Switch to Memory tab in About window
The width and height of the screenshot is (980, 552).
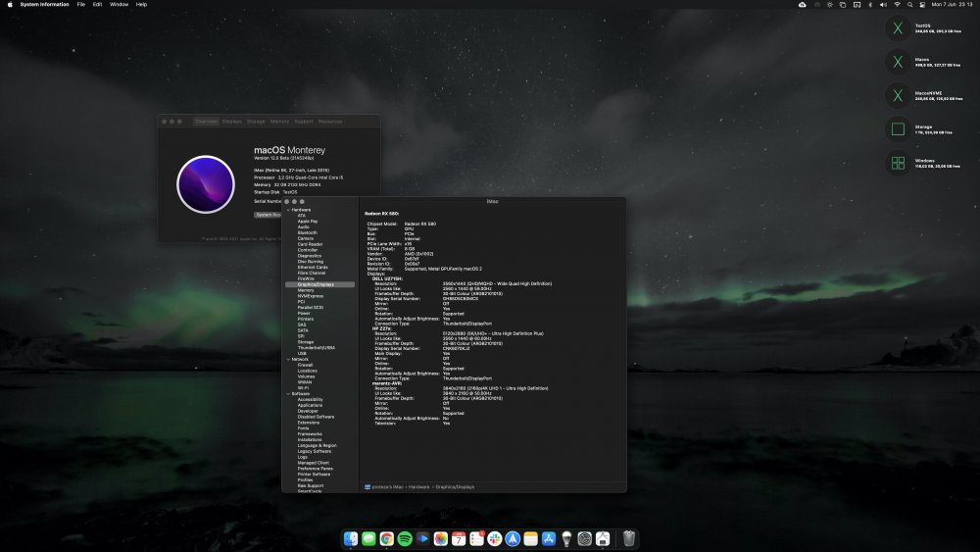279,122
